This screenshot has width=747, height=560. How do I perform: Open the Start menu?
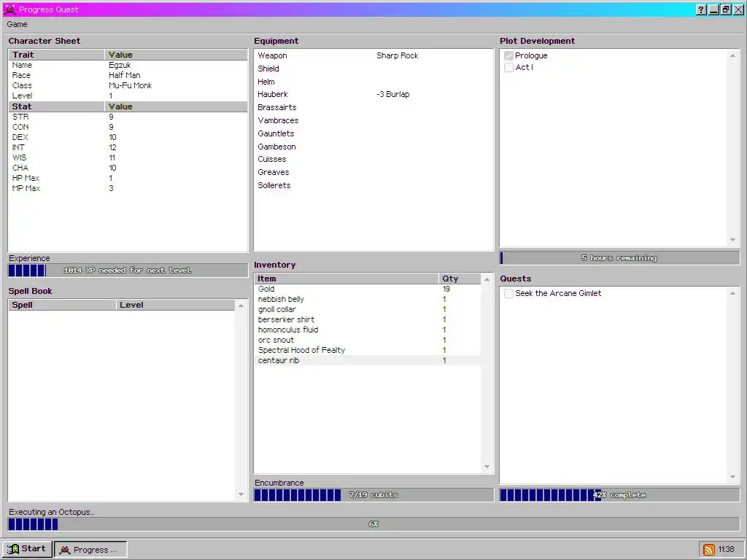(27, 548)
